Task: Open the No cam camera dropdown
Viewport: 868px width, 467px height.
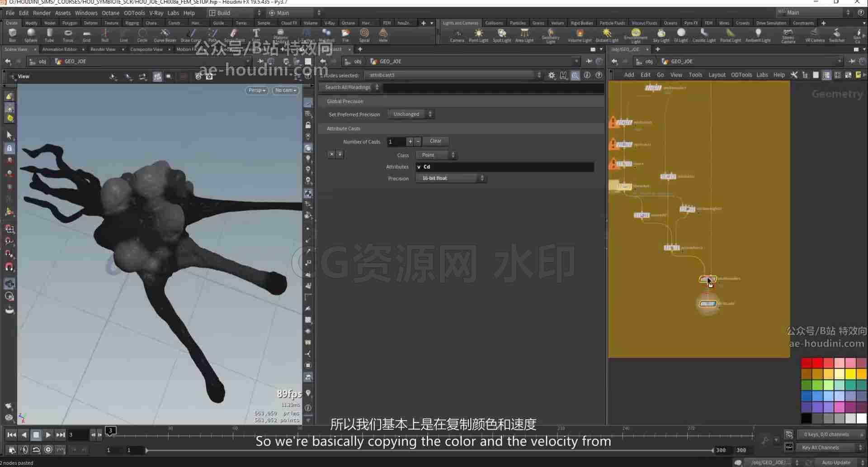Action: (286, 91)
